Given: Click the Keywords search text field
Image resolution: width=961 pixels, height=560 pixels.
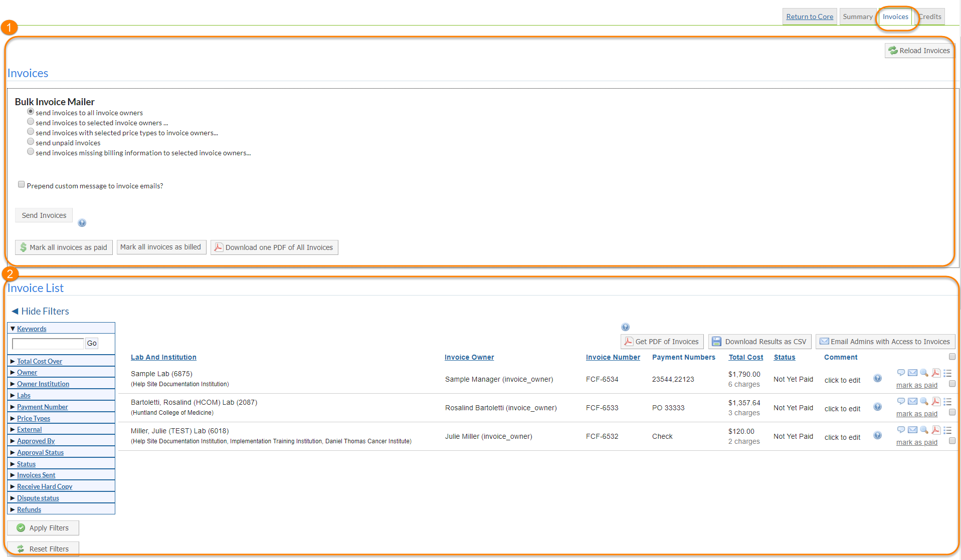Looking at the screenshot, I should 48,343.
